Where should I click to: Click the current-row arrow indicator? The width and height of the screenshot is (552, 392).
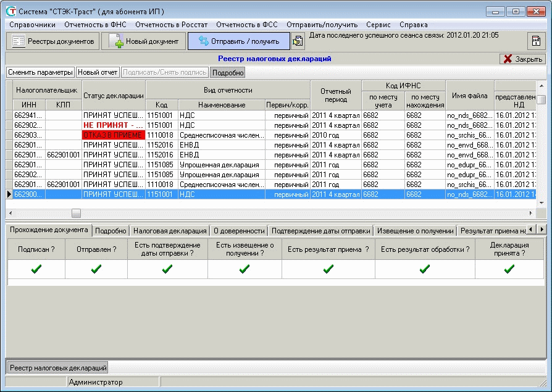(9, 194)
